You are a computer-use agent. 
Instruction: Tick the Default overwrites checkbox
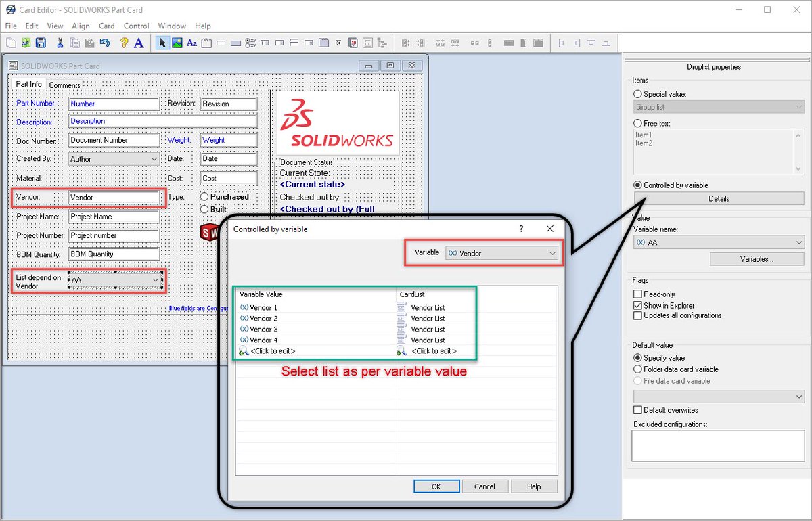point(637,410)
